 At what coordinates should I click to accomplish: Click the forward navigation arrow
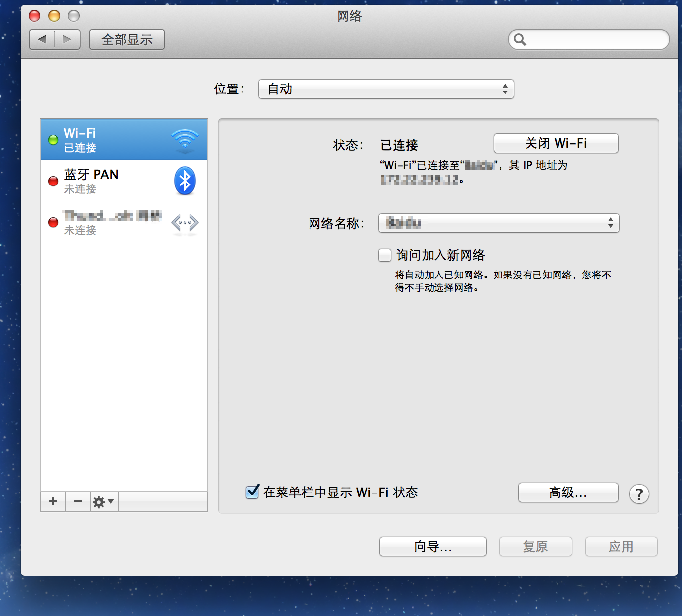point(67,39)
